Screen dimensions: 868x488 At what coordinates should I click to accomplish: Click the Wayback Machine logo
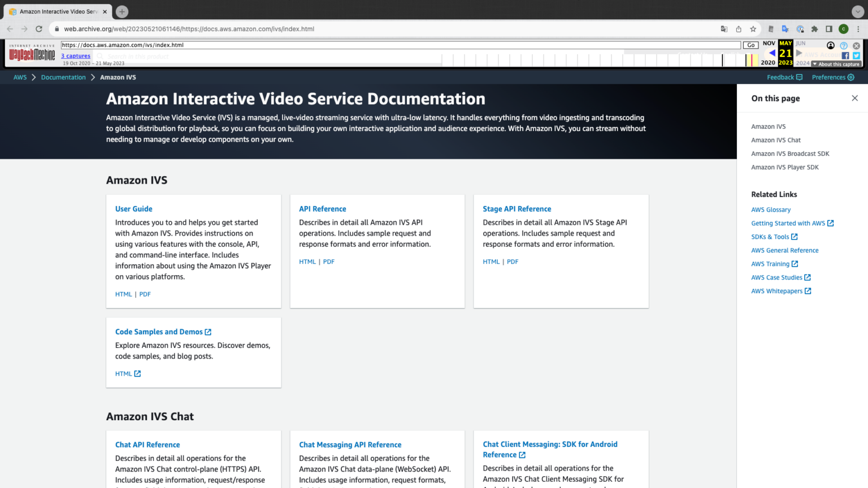coord(32,54)
